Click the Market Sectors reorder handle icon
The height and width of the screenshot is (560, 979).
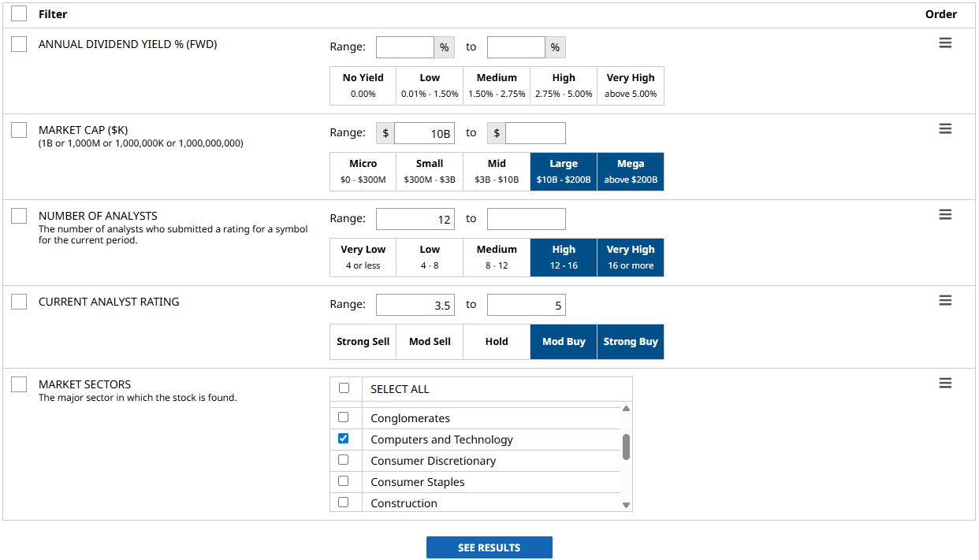coord(945,384)
